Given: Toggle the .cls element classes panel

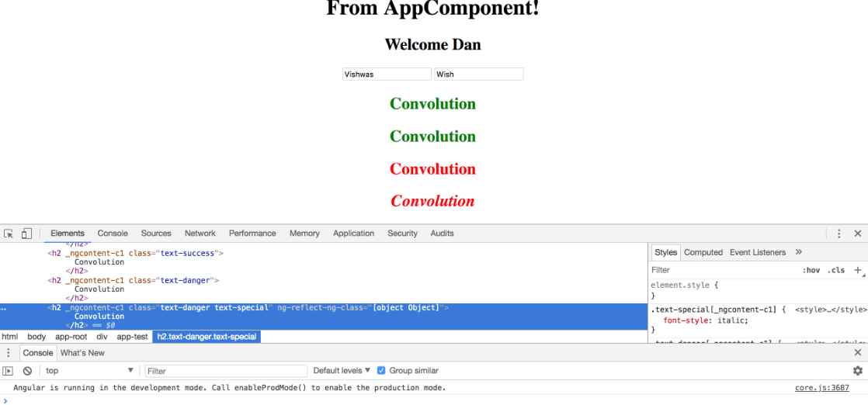Looking at the screenshot, I should click(836, 270).
